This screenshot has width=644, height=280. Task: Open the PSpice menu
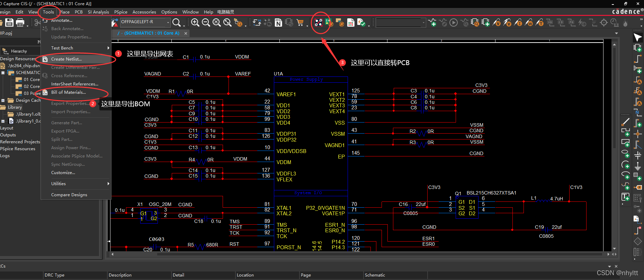click(120, 12)
